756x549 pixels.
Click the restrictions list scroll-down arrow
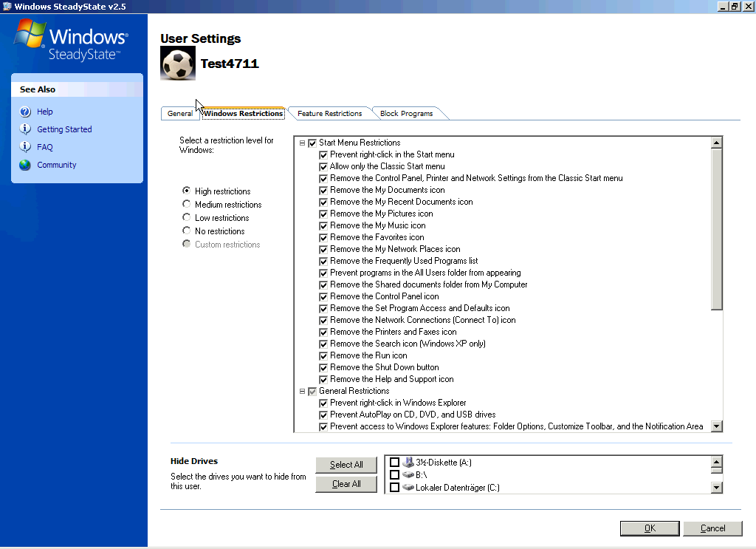(717, 426)
